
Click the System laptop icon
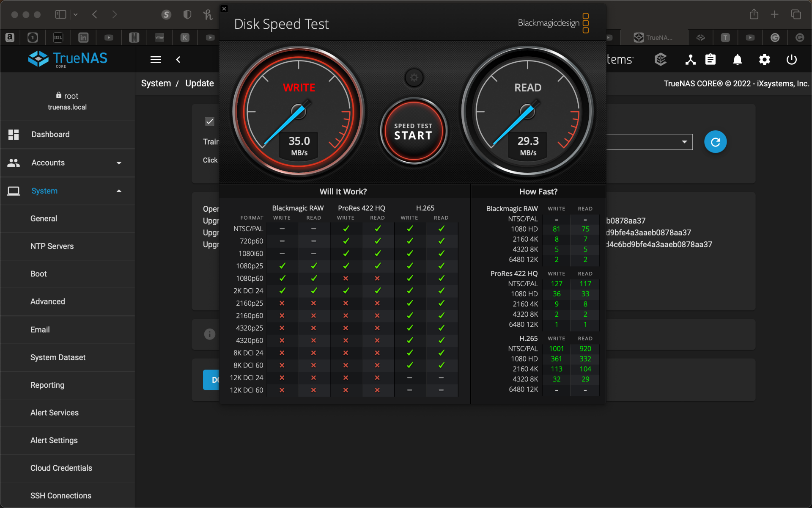(14, 191)
